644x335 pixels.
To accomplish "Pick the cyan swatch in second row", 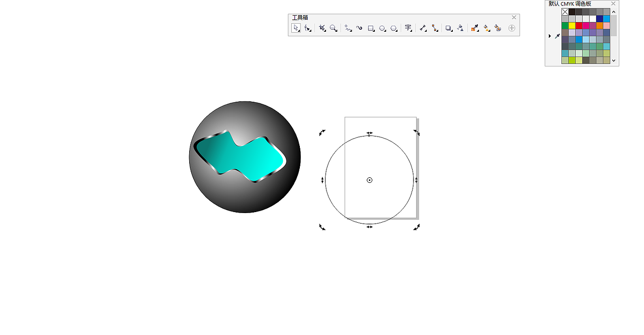I will 606,19.
